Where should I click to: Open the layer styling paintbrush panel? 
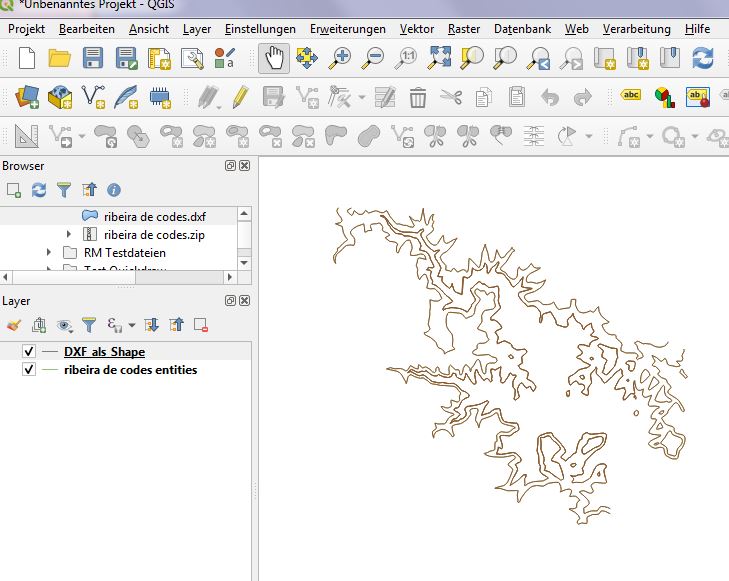(13, 325)
